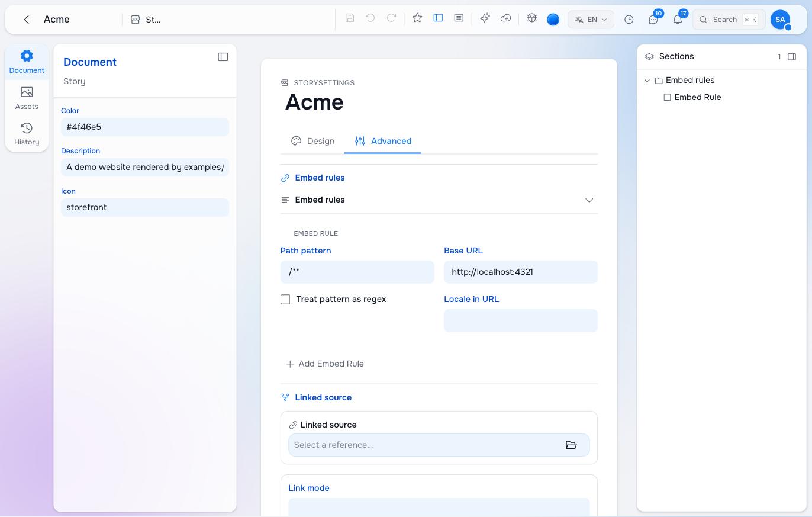This screenshot has height=517, width=812.
Task: Open the bug debug icon
Action: click(531, 18)
